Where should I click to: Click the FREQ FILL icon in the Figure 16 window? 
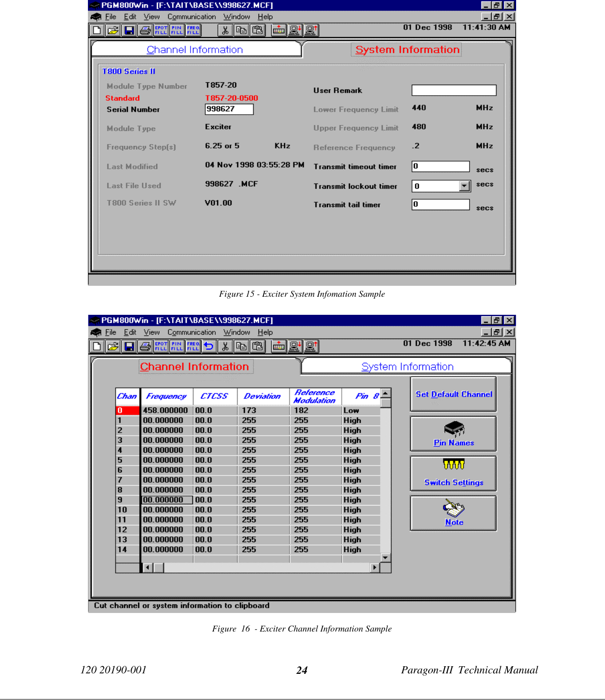[x=193, y=346]
